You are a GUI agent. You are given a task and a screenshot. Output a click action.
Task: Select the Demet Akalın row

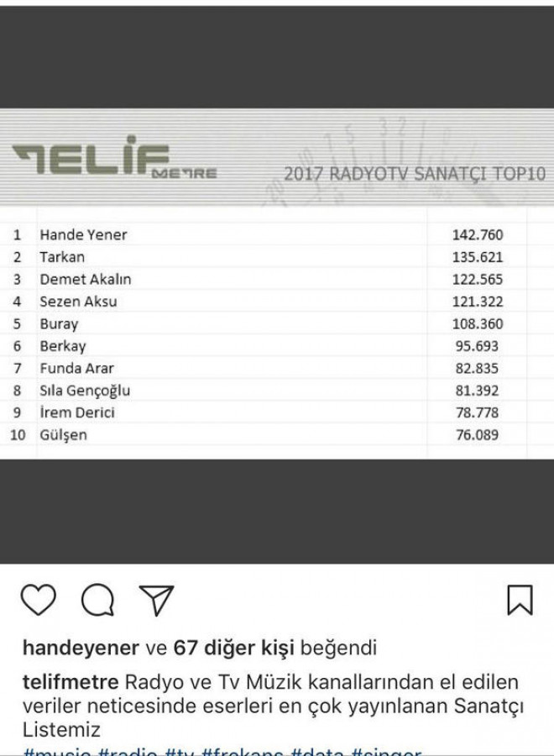[85, 280]
